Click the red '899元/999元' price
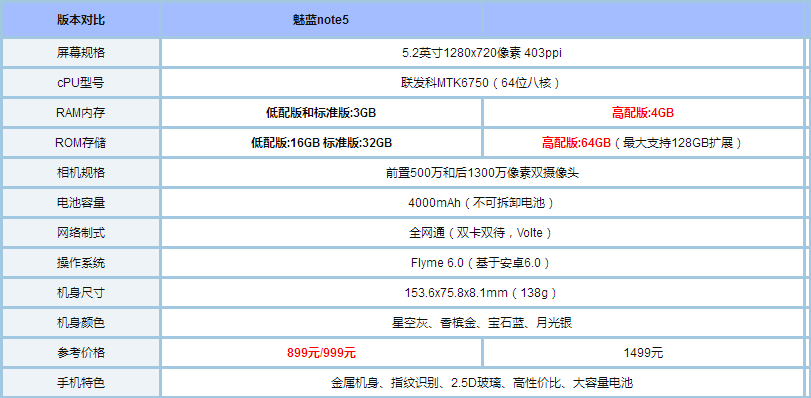811x398 pixels. [321, 353]
